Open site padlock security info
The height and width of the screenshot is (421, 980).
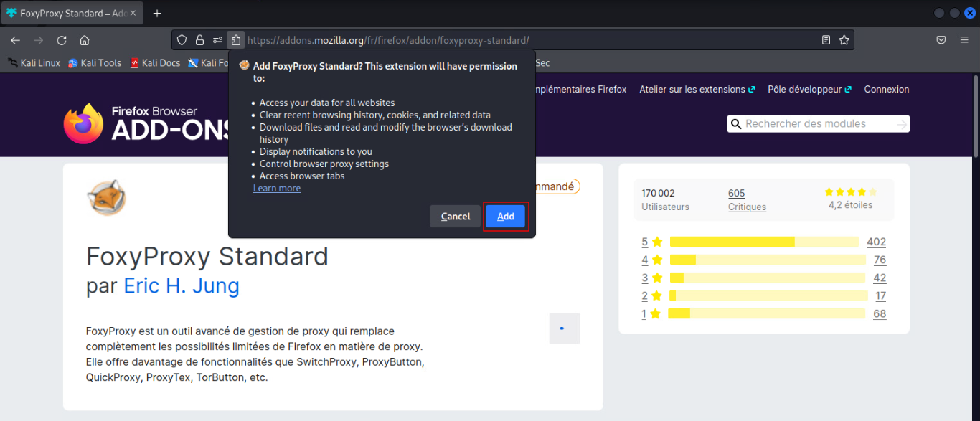coord(200,40)
